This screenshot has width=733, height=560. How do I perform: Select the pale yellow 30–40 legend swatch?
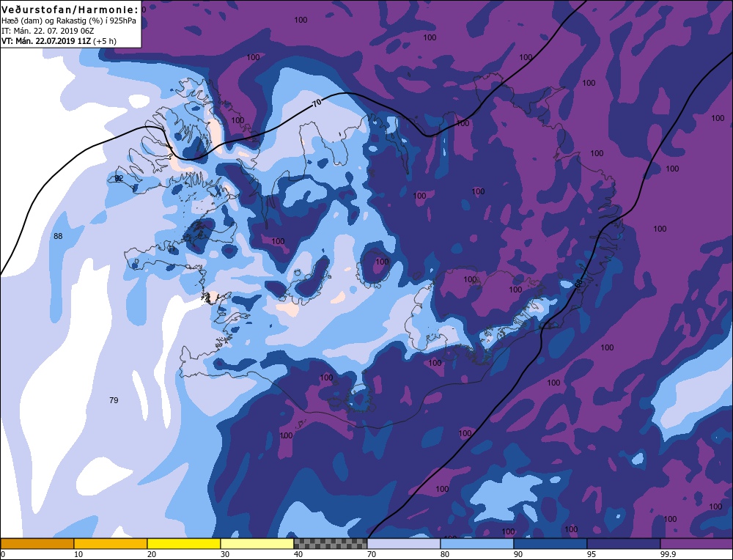pyautogui.click(x=257, y=543)
